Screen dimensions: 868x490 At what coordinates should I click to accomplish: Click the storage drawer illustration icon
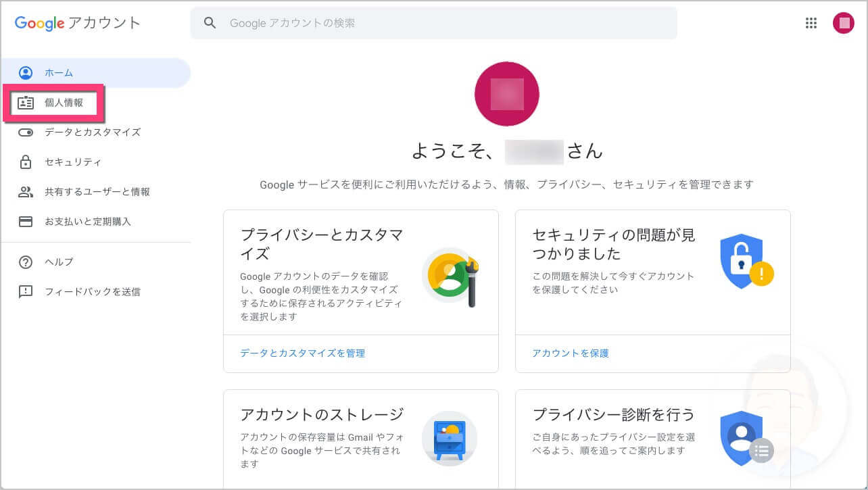450,438
